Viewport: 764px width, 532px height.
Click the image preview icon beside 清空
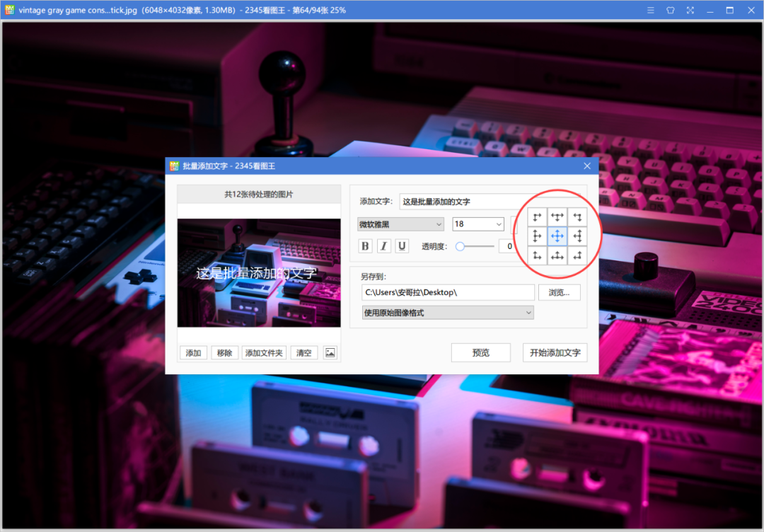[x=330, y=352]
